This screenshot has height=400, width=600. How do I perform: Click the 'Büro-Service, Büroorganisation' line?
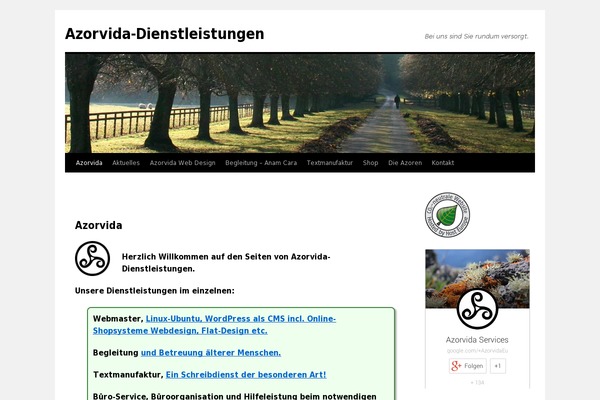click(235, 396)
